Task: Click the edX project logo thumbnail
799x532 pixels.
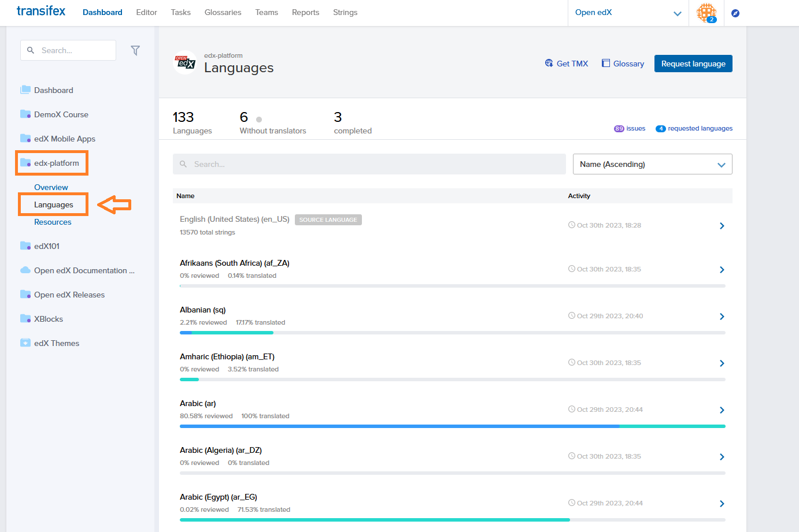Action: 185,62
